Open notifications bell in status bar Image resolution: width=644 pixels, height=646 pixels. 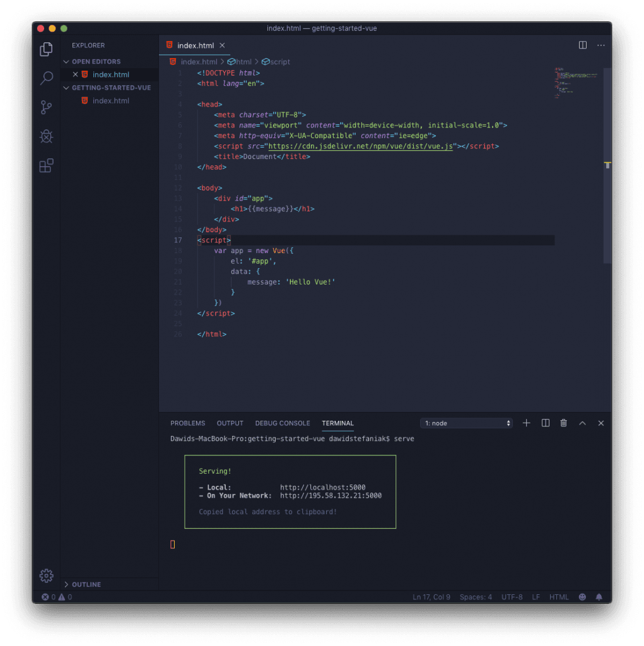(599, 597)
